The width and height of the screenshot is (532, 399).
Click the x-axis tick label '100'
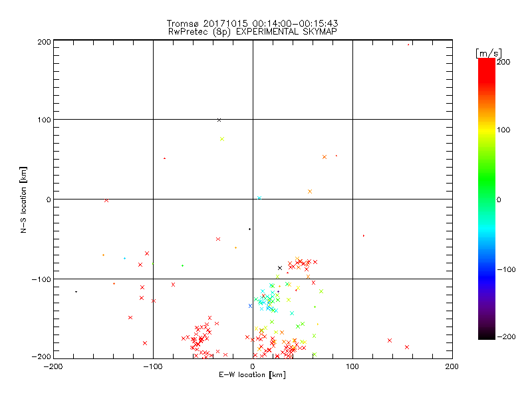point(352,366)
